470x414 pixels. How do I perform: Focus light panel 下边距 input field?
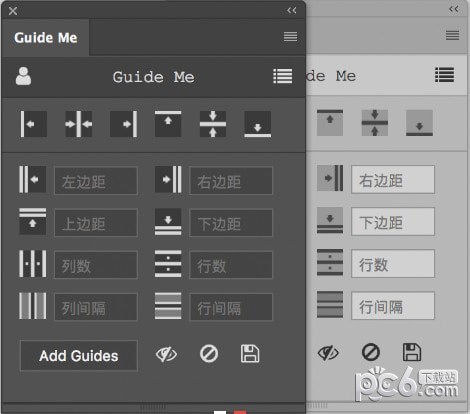[x=393, y=221]
